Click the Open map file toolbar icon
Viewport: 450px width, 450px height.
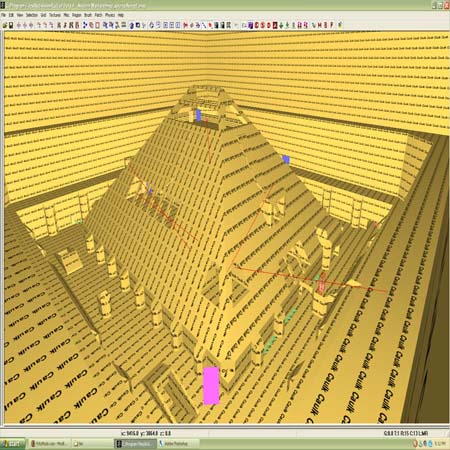pyautogui.click(x=5, y=25)
